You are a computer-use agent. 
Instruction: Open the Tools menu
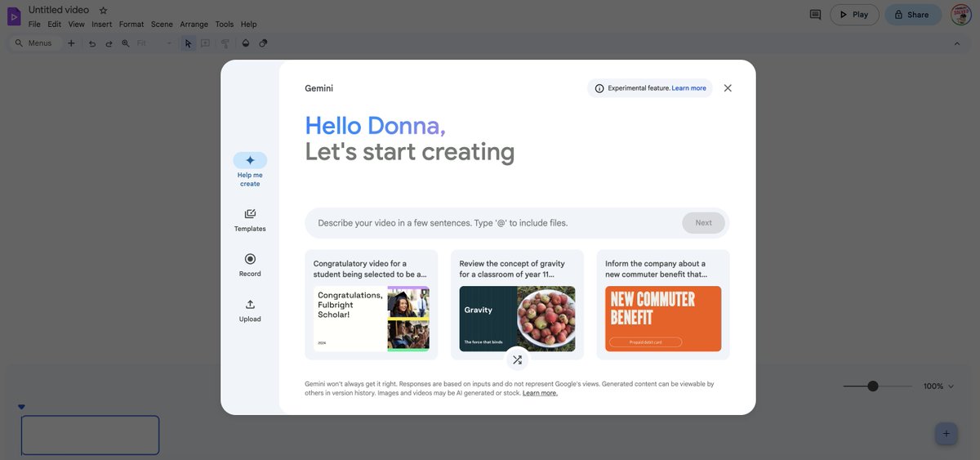(x=225, y=25)
